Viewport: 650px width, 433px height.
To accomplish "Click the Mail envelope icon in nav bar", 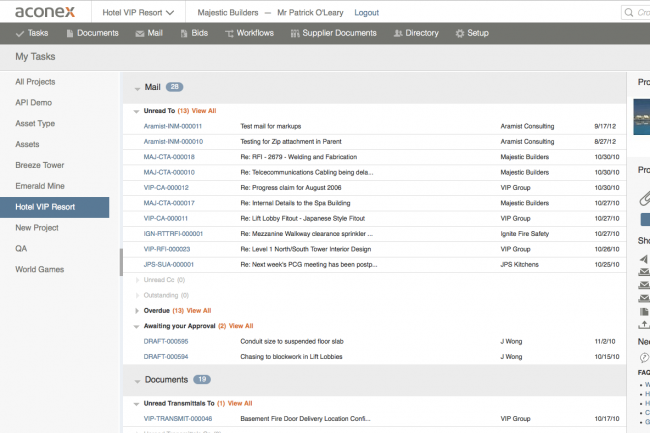I will pyautogui.click(x=140, y=34).
